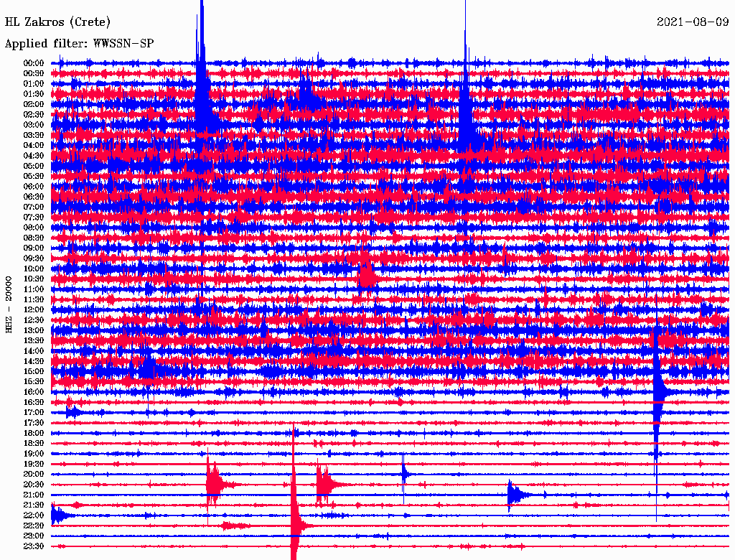Select the 03:00 time row label
This screenshot has height=560, width=735.
[34, 125]
